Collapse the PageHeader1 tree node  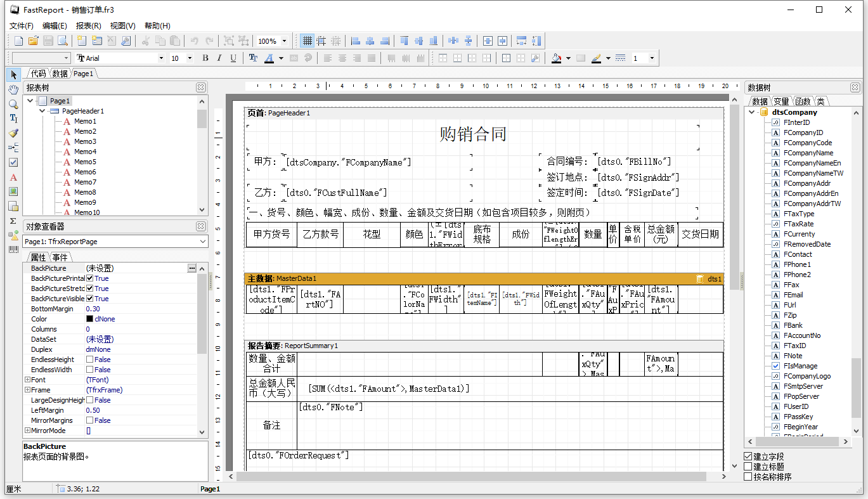pyautogui.click(x=42, y=111)
